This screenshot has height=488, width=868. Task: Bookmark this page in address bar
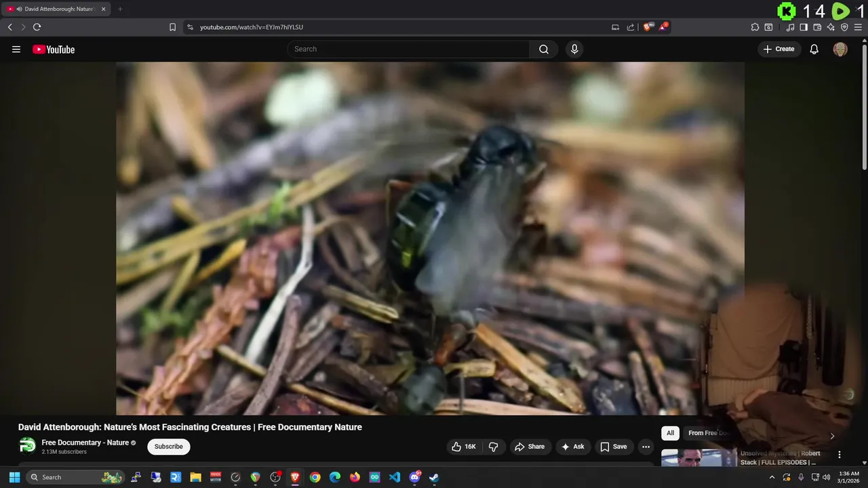(172, 27)
